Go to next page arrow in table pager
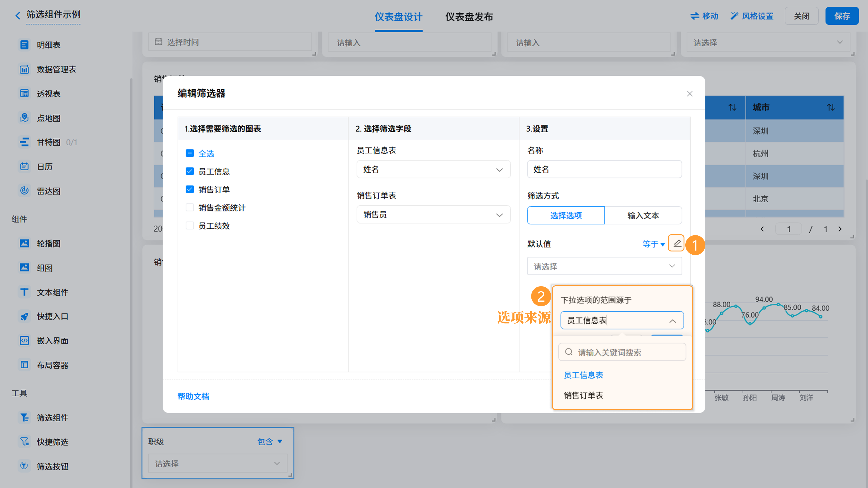The width and height of the screenshot is (868, 488). coord(840,229)
